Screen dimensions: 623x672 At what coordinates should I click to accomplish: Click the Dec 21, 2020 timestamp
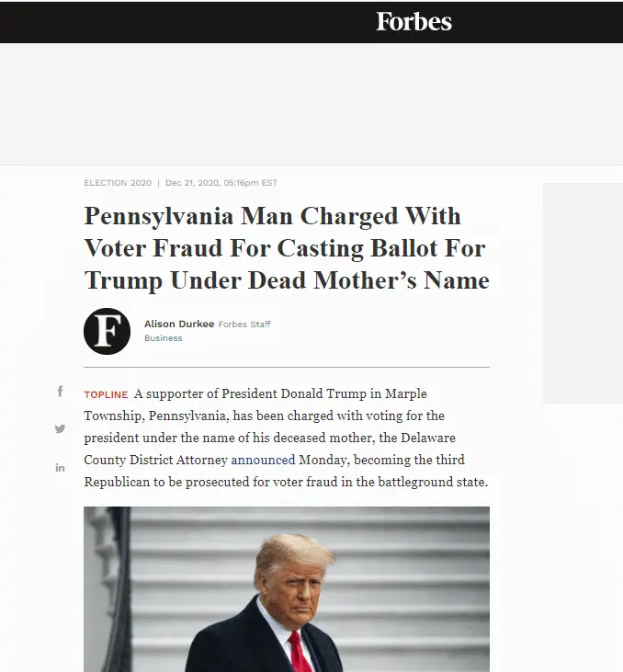[221, 183]
